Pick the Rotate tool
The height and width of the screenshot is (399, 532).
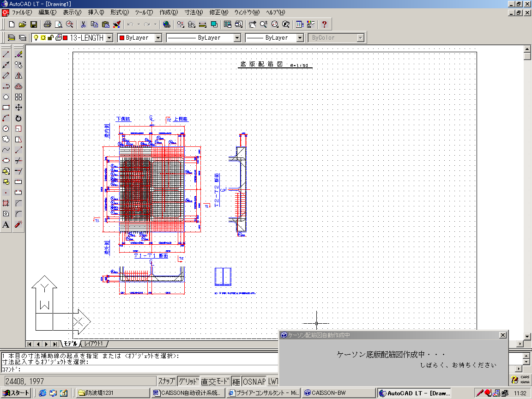18,118
